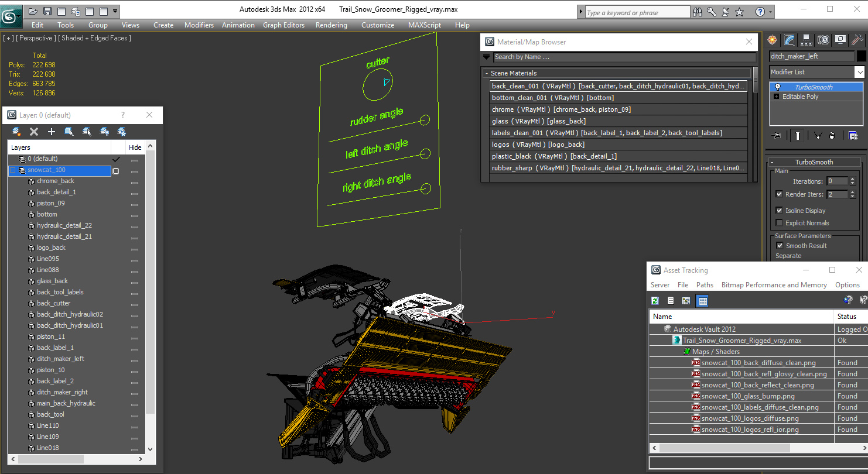The image size is (868, 474).
Task: Click the Pin Stack icon
Action: tap(777, 136)
